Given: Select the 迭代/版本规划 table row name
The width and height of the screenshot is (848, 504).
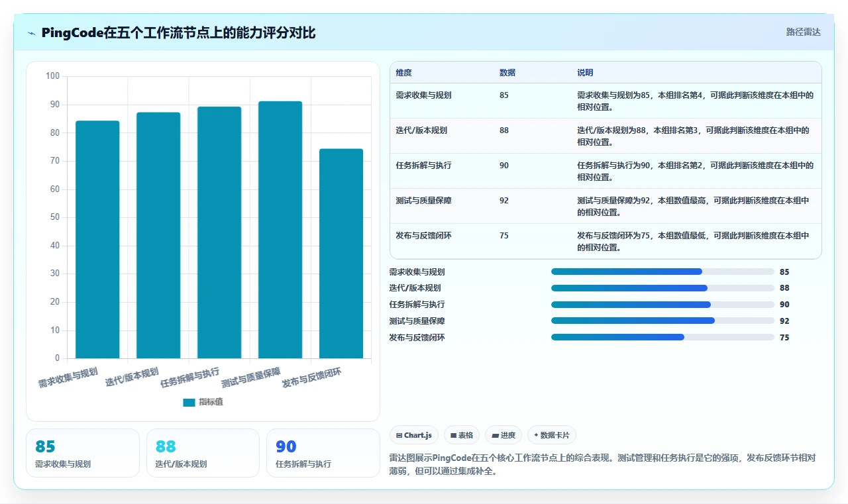Looking at the screenshot, I should pos(421,130).
